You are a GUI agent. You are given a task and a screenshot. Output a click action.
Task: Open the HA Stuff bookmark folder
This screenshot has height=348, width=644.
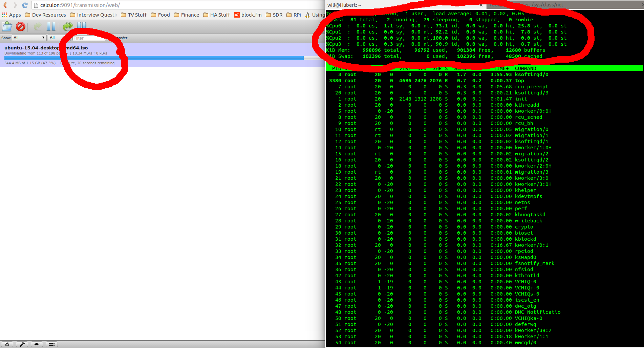point(217,15)
